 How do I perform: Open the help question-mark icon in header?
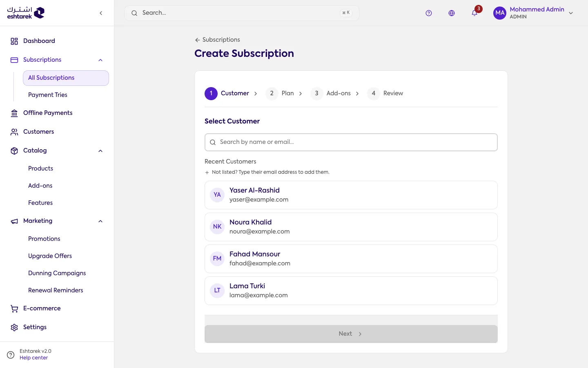pyautogui.click(x=429, y=13)
